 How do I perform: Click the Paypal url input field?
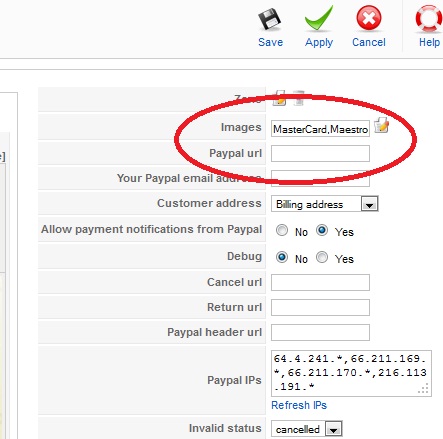(320, 154)
